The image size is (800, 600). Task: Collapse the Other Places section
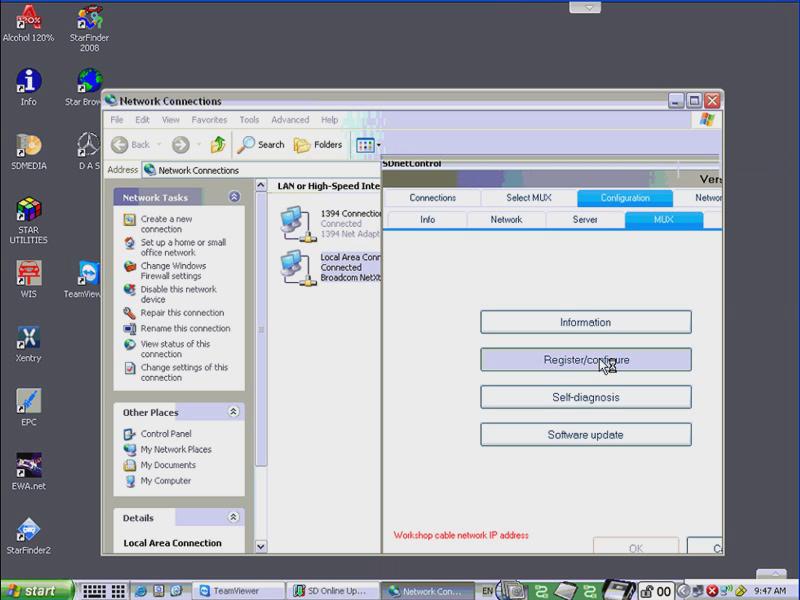click(x=233, y=411)
